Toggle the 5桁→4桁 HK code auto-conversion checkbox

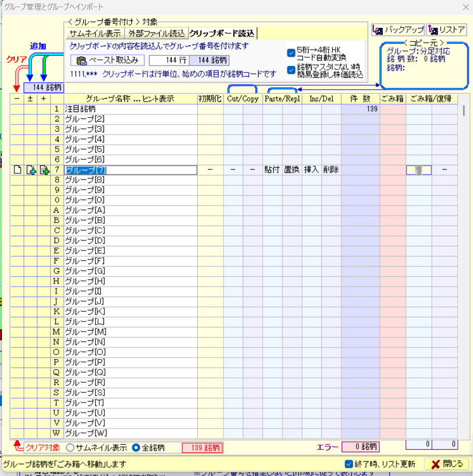click(x=291, y=53)
